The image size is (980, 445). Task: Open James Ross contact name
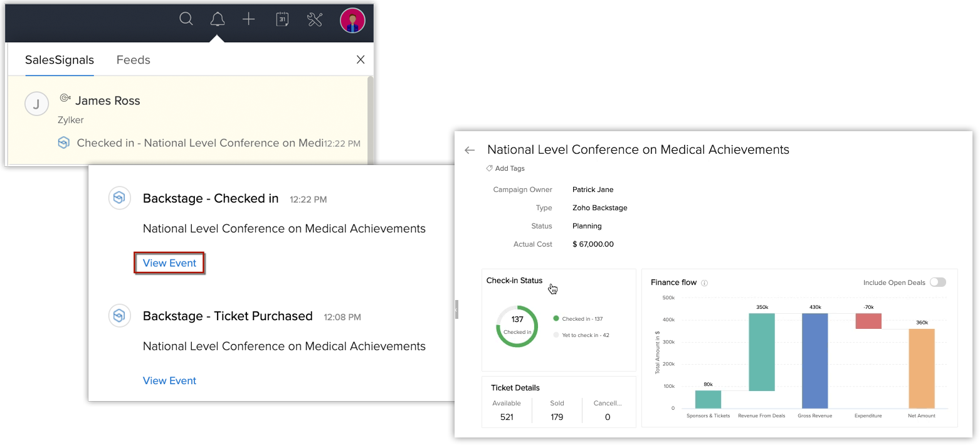tap(108, 100)
